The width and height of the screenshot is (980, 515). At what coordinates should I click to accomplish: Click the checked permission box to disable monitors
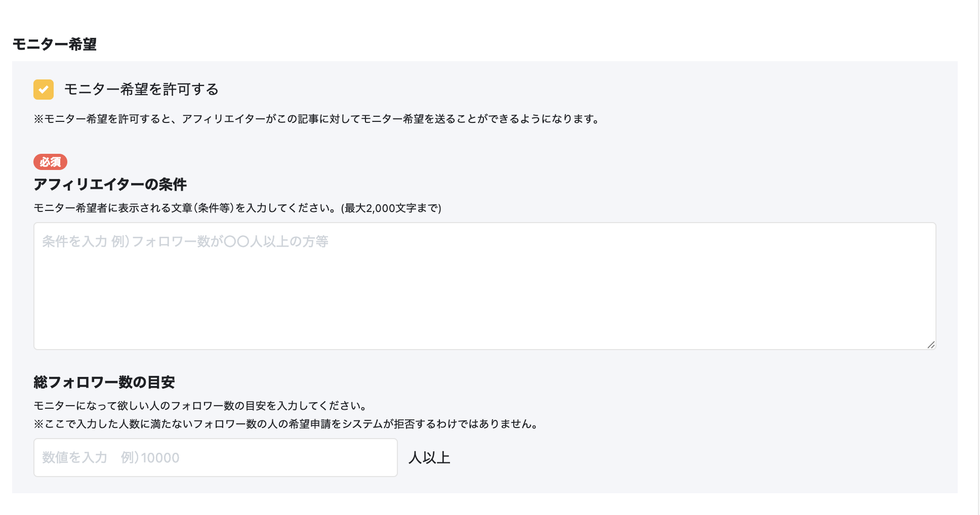click(45, 90)
